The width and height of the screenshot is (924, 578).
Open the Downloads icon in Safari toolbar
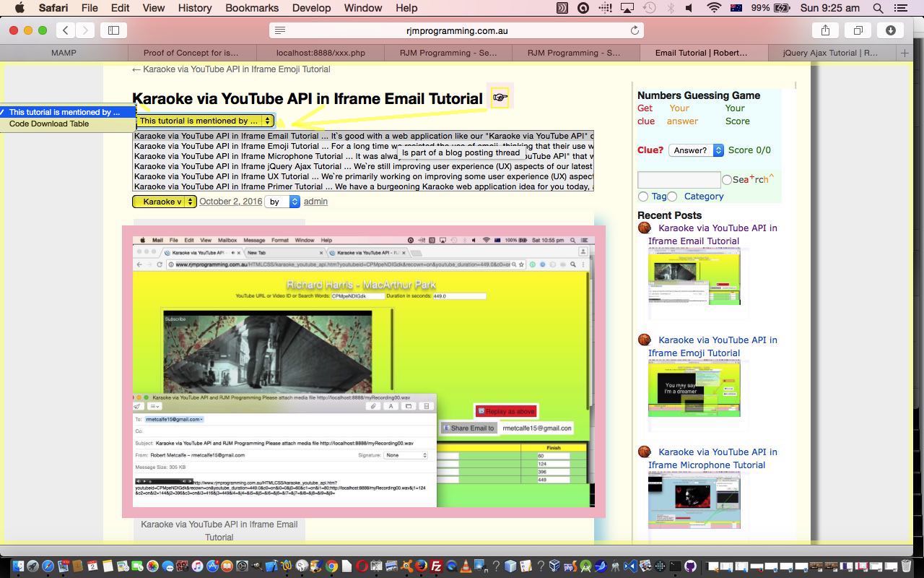point(890,30)
